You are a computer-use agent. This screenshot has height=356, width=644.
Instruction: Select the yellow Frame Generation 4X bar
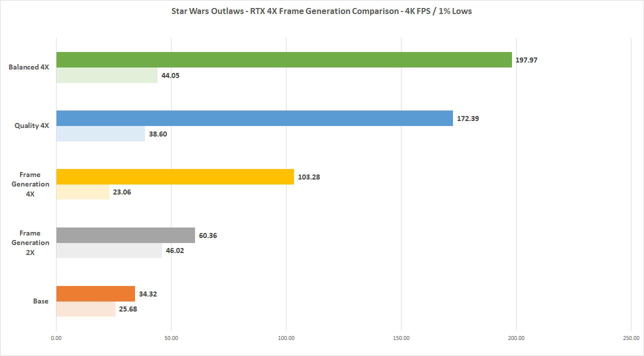[175, 177]
